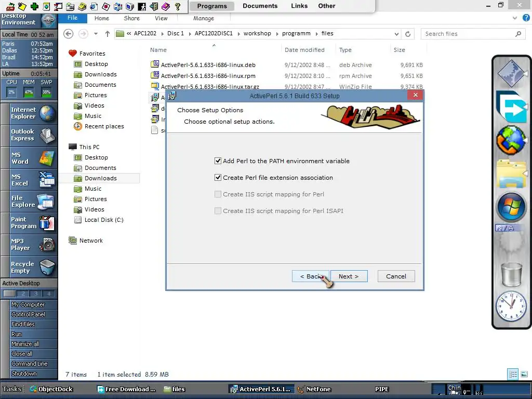
Task: Click the yellow note icon in the top toolbar
Action: point(22,6)
